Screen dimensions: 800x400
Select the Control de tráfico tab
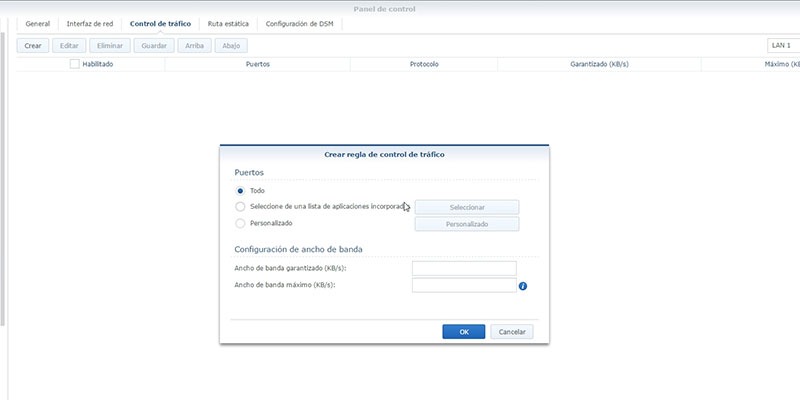click(160, 24)
